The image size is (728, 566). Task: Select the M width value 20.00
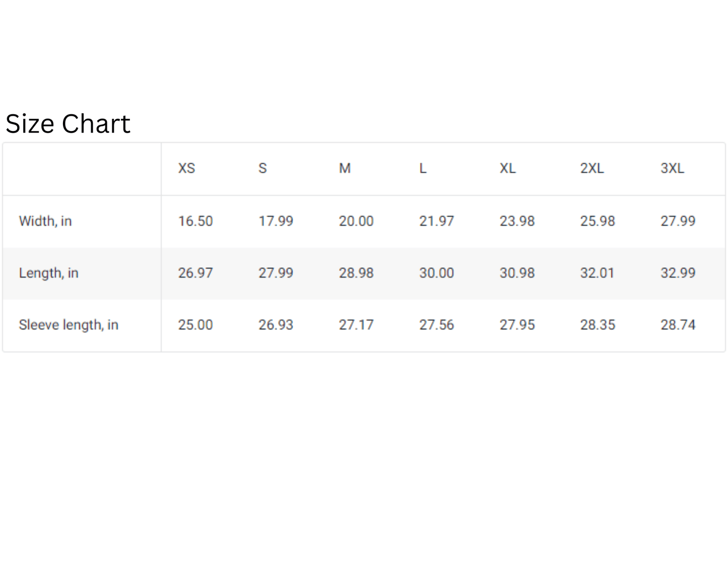coord(356,221)
